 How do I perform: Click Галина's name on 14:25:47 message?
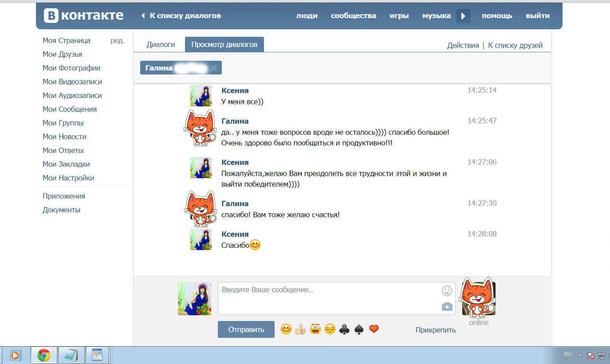pos(235,121)
